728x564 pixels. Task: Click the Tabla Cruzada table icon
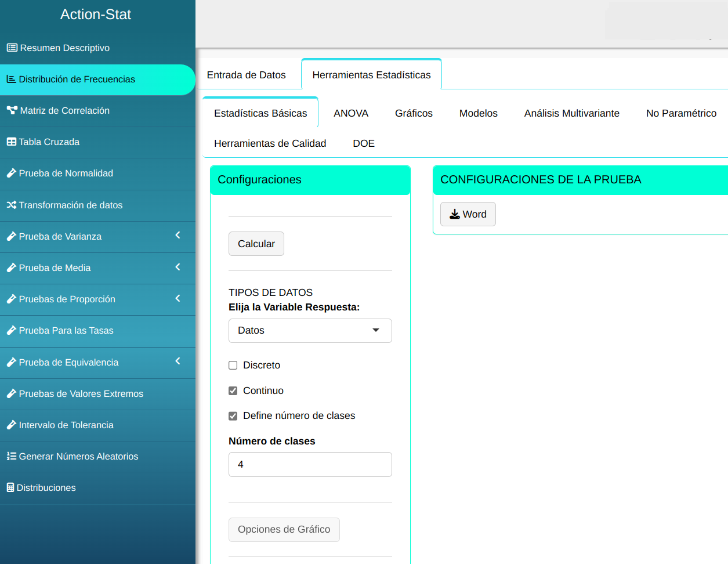pos(12,142)
